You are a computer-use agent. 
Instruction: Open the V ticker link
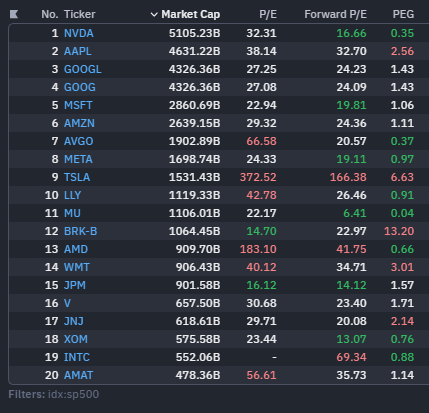[x=67, y=303]
